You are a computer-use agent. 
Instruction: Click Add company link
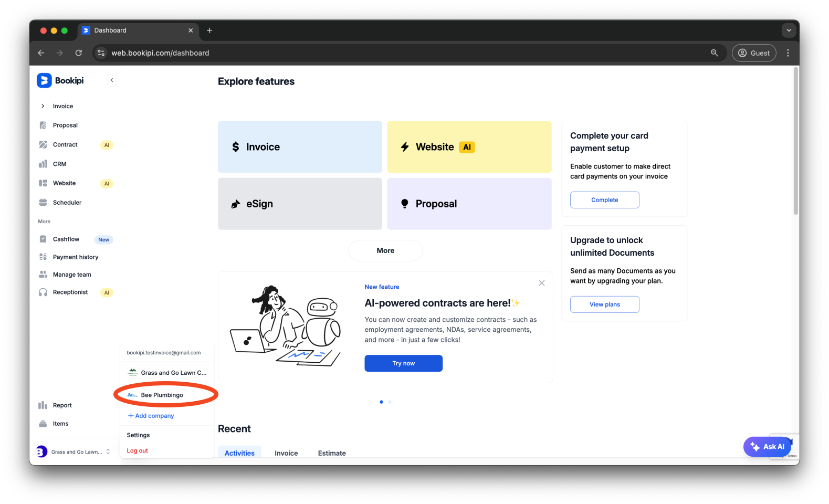click(151, 416)
